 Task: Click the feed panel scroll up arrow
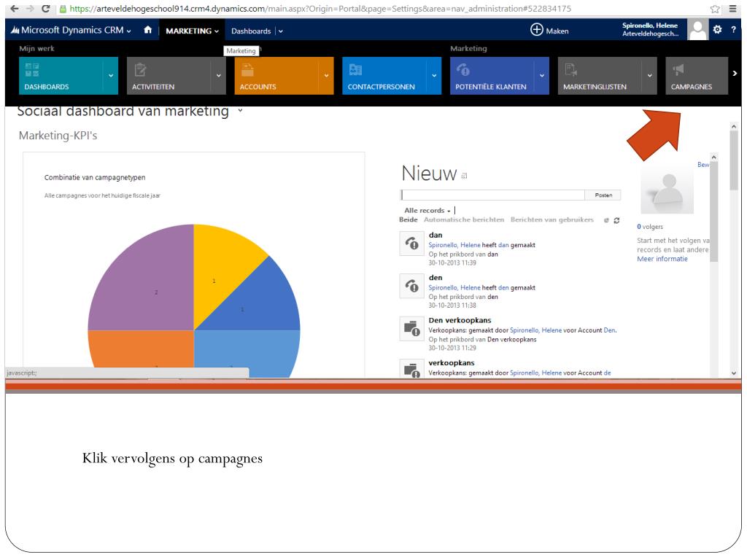tap(713, 157)
